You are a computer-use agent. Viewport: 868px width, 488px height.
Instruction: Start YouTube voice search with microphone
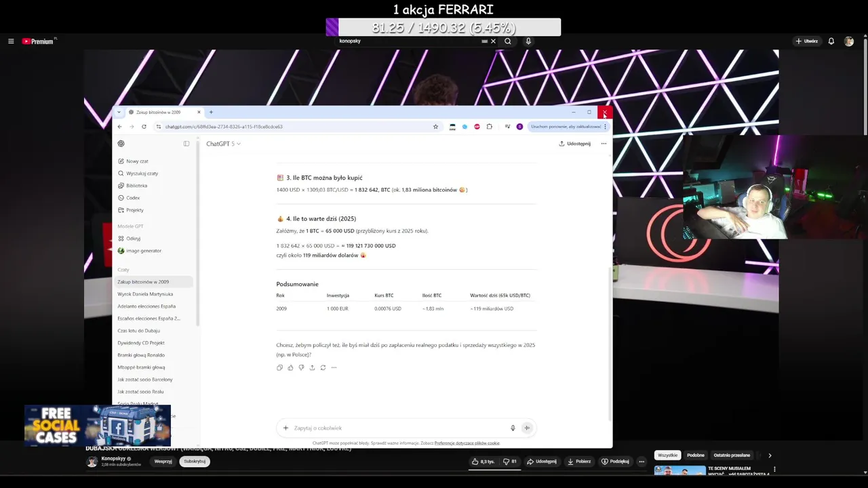click(x=528, y=41)
